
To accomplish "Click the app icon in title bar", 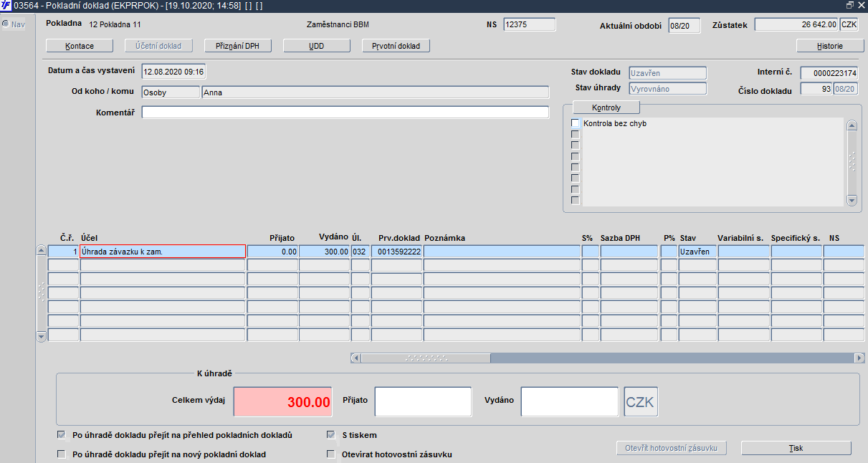I will pyautogui.click(x=6, y=5).
